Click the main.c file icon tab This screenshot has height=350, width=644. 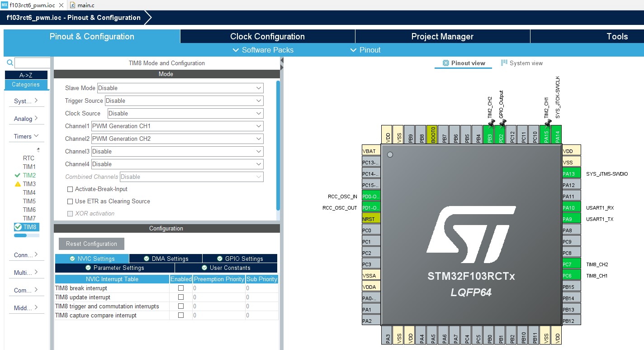[72, 5]
